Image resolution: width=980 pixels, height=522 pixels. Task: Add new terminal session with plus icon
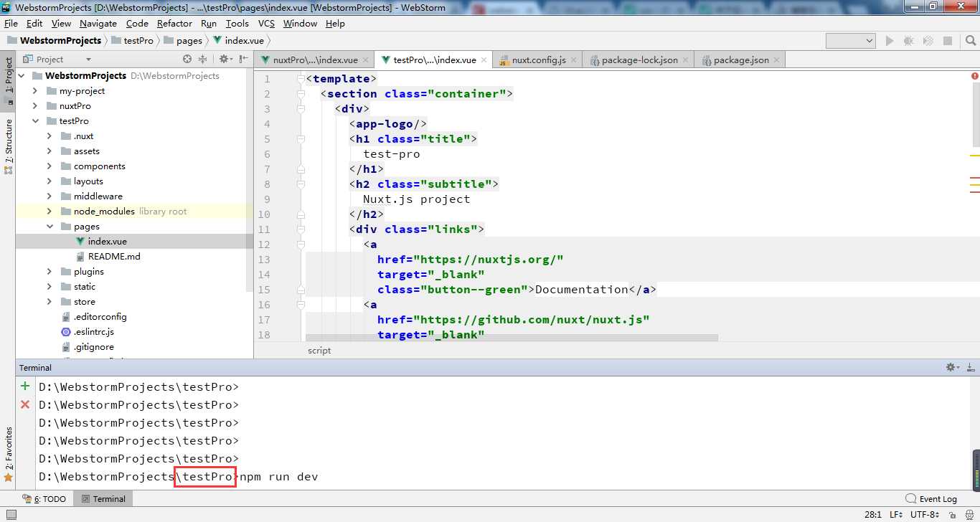click(25, 386)
